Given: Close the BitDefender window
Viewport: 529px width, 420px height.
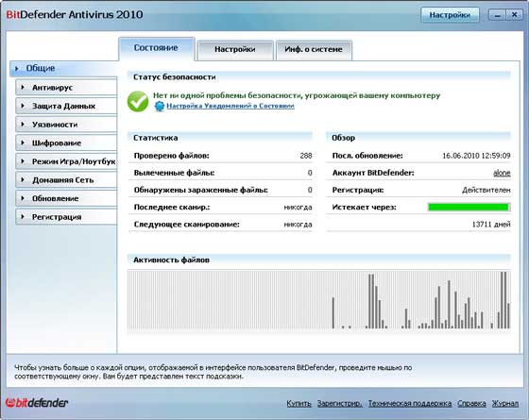Looking at the screenshot, I should pos(514,15).
